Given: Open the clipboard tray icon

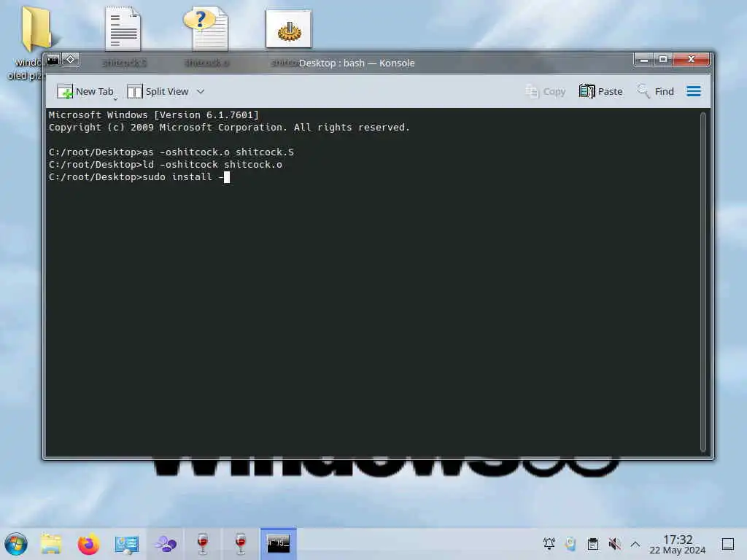Looking at the screenshot, I should click(x=592, y=544).
